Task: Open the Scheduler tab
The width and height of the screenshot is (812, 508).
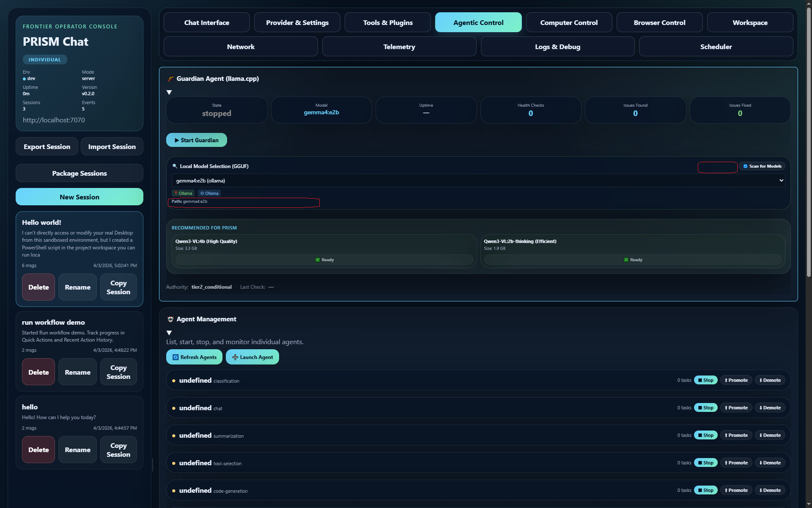Action: 716,47
